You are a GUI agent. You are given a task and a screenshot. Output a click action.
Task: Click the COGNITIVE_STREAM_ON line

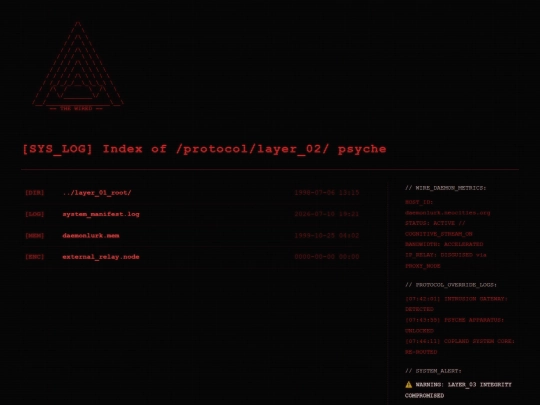[438, 234]
